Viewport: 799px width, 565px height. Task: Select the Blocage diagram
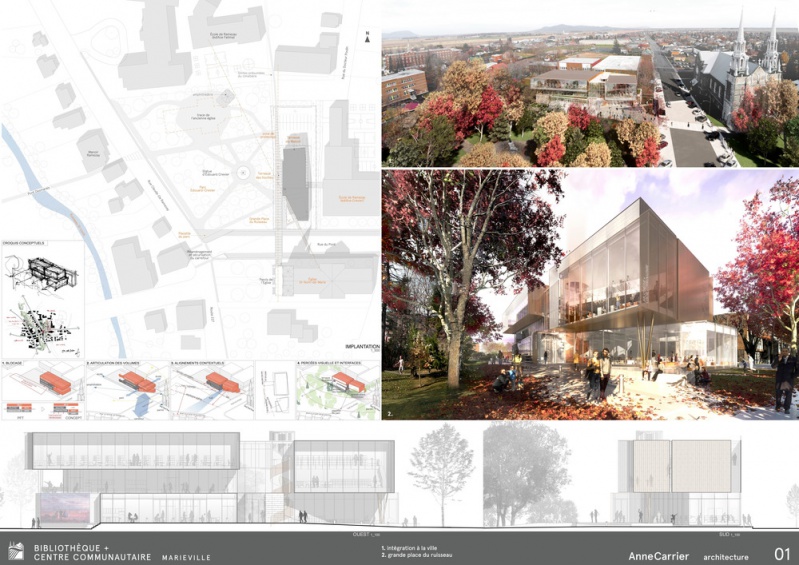pyautogui.click(x=42, y=390)
